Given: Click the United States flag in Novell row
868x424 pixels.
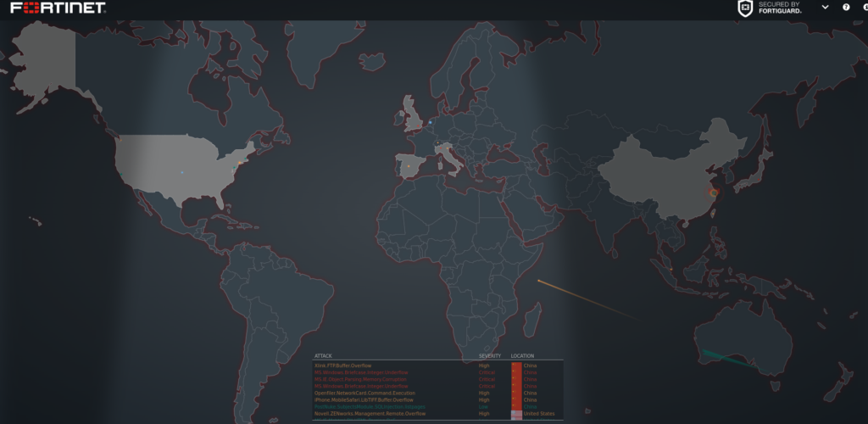Looking at the screenshot, I should click(x=516, y=414).
